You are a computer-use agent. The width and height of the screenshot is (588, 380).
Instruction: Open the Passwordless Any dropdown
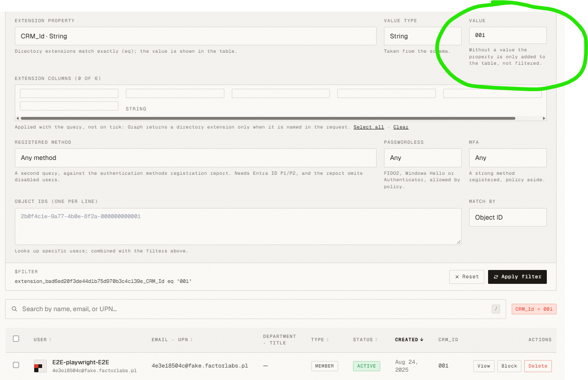point(422,158)
